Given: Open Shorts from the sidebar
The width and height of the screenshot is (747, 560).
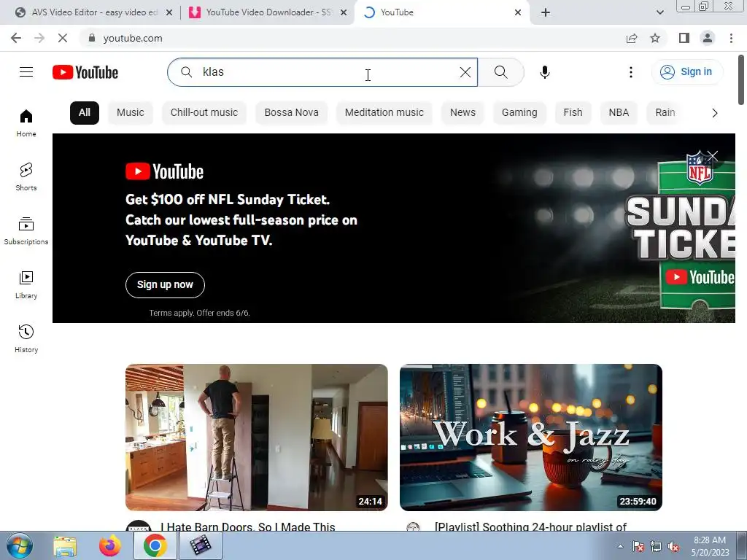Looking at the screenshot, I should [x=26, y=176].
